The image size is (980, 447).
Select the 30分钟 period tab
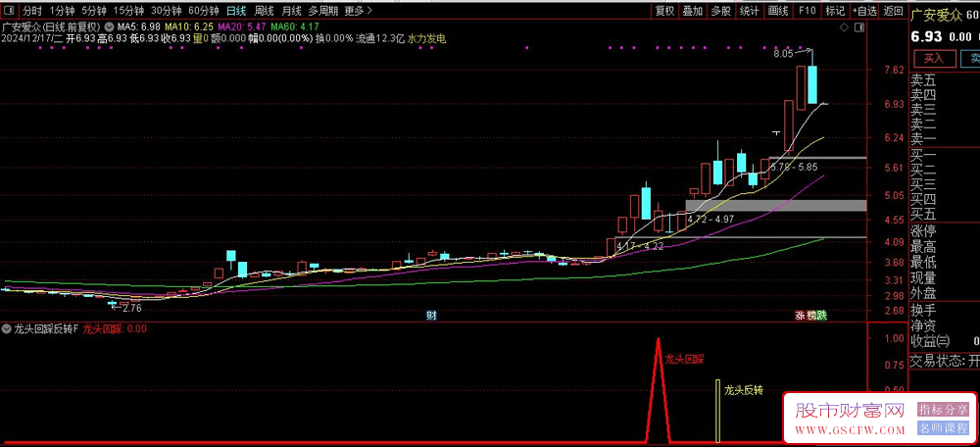coord(167,11)
